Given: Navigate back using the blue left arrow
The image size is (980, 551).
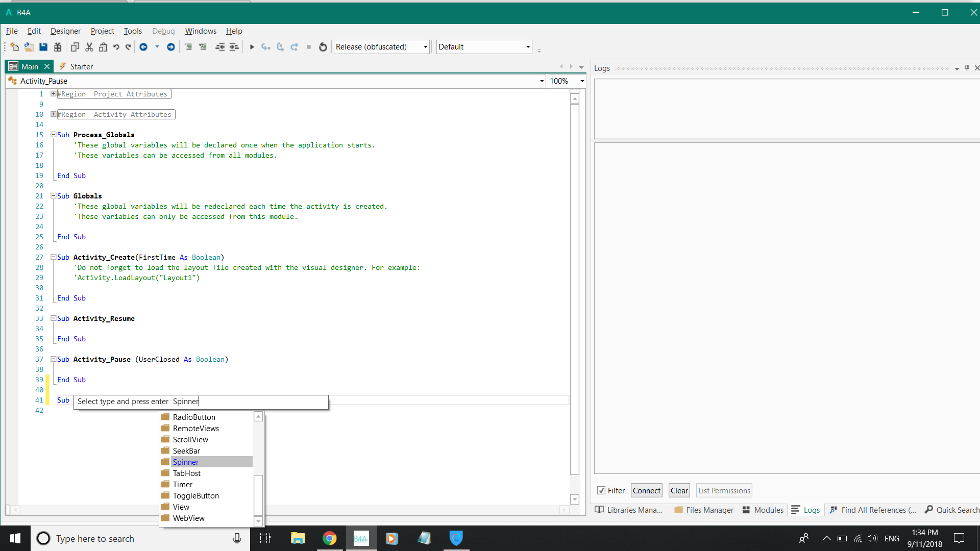Looking at the screenshot, I should pyautogui.click(x=143, y=46).
